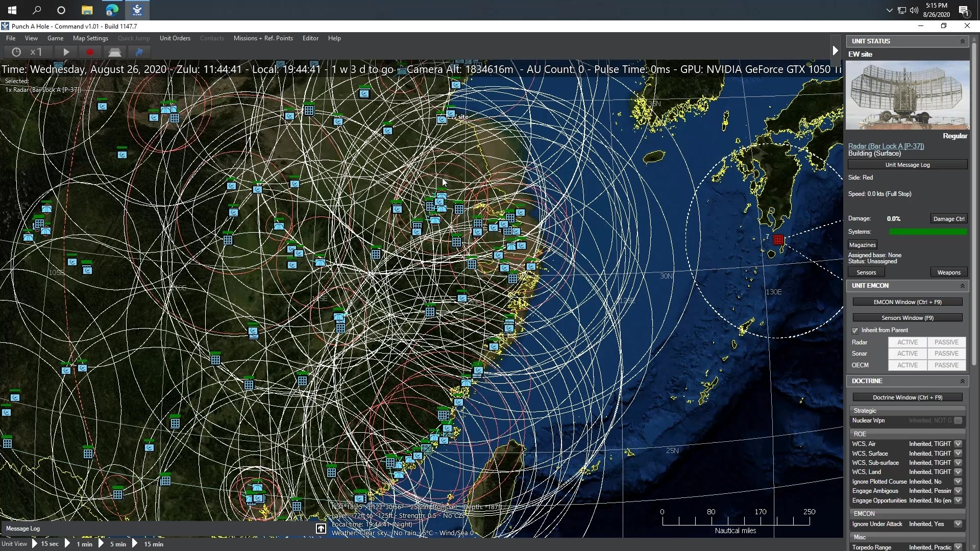Open the WCS, Land dropdown
The height and width of the screenshot is (551, 980).
958,472
